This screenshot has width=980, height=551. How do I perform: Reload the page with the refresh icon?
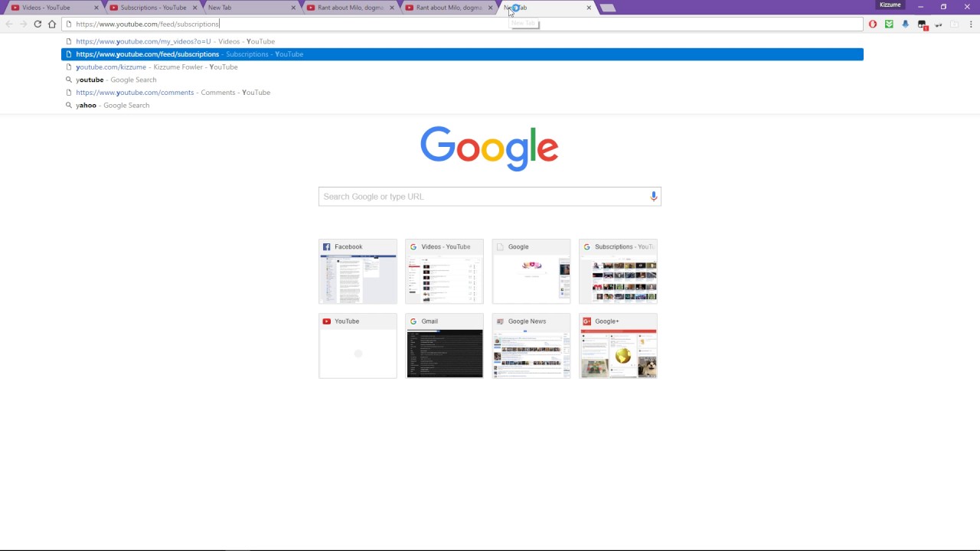pyautogui.click(x=38, y=24)
